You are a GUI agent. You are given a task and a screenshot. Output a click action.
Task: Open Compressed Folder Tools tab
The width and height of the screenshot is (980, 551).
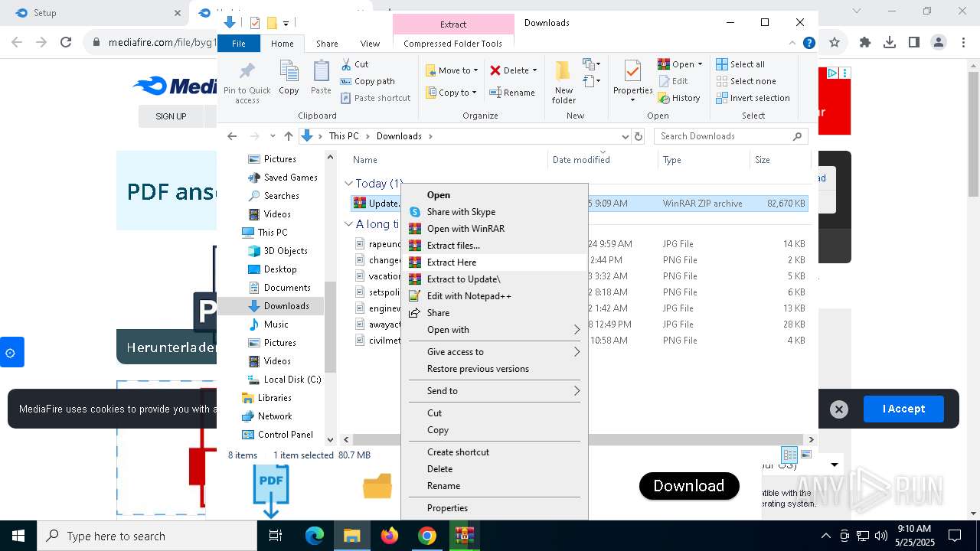[453, 44]
